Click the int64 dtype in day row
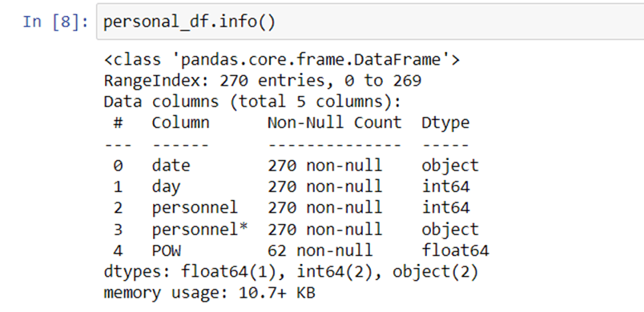 (445, 186)
